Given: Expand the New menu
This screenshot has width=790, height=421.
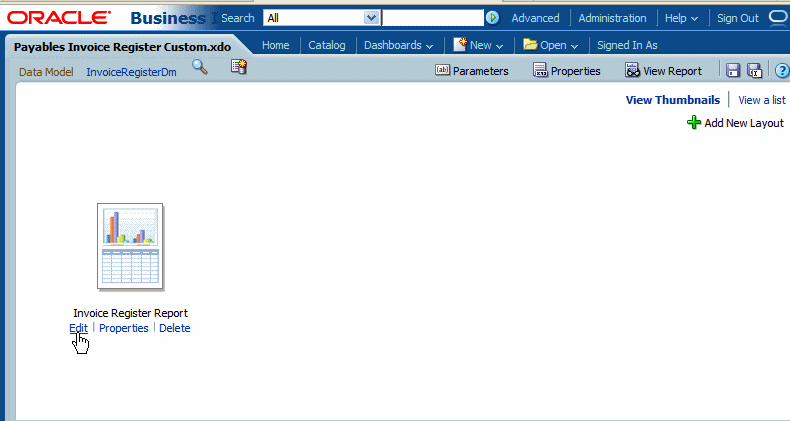Looking at the screenshot, I should [478, 45].
